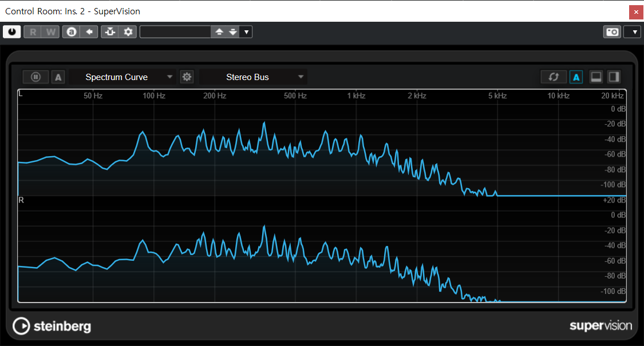
Task: Open the functions menu at top right
Action: tap(632, 32)
